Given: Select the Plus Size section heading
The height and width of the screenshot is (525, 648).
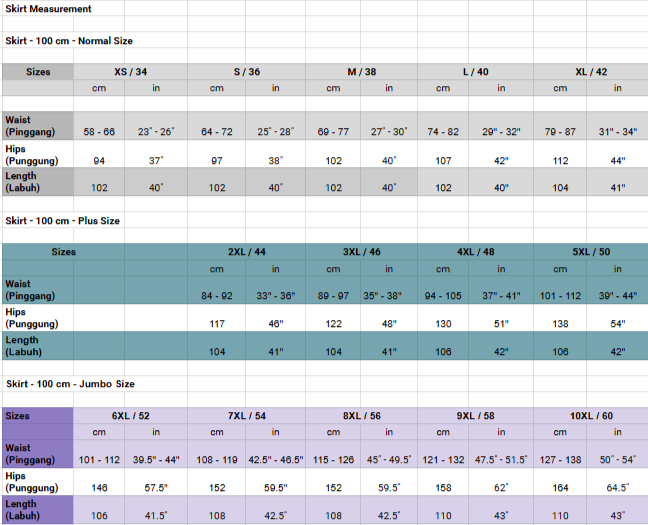Looking at the screenshot, I should 65,220.
